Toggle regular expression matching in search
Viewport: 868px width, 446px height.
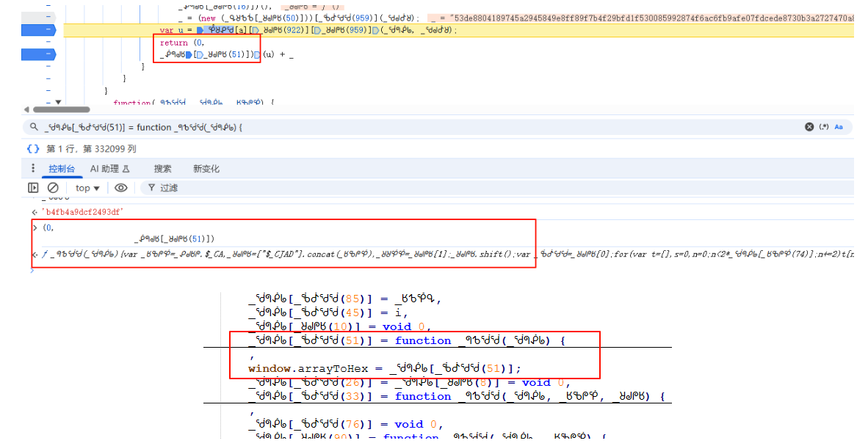824,127
